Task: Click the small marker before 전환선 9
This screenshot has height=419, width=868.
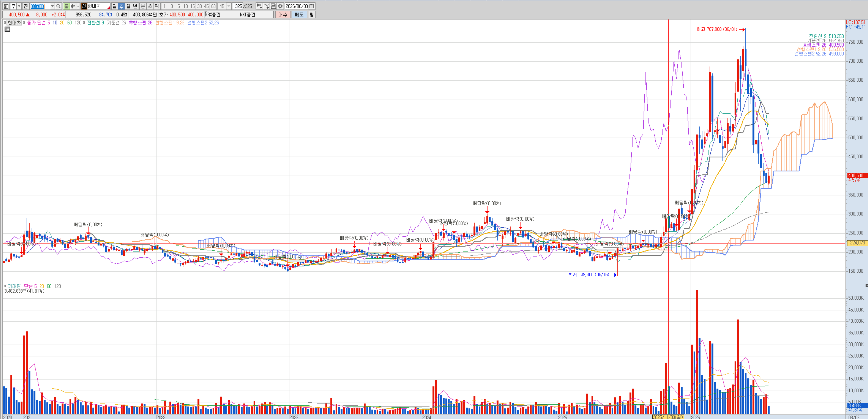Action: 84,23
